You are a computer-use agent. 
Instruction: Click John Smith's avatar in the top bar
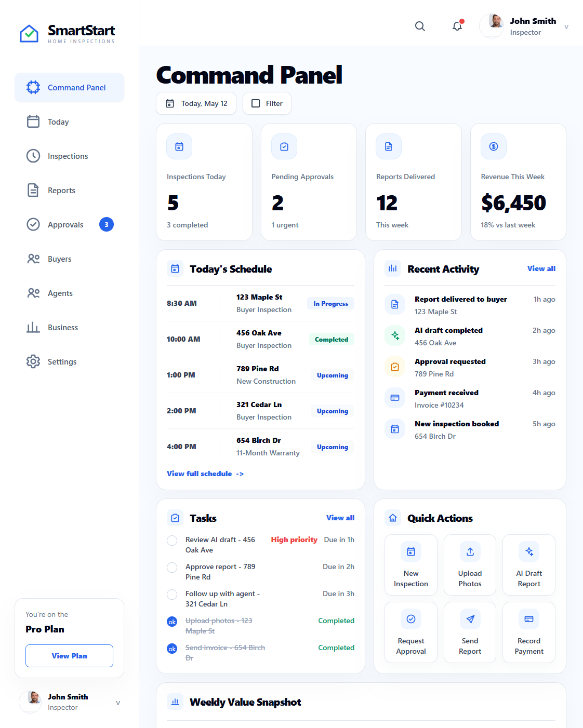click(x=492, y=26)
